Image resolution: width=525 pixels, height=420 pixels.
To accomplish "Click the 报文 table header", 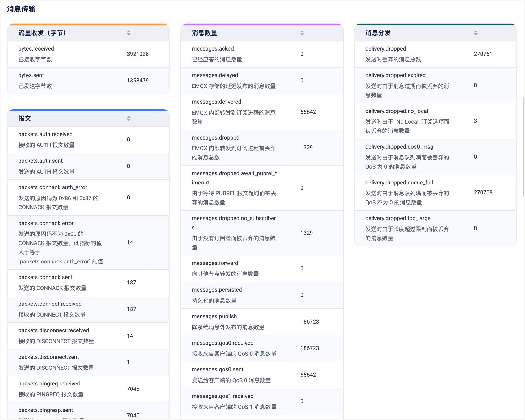I will point(25,119).
